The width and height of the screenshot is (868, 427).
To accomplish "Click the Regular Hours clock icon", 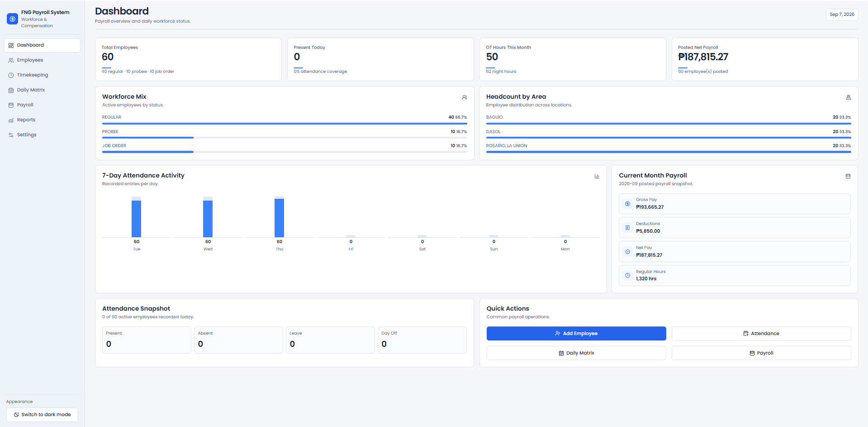I will pos(627,275).
